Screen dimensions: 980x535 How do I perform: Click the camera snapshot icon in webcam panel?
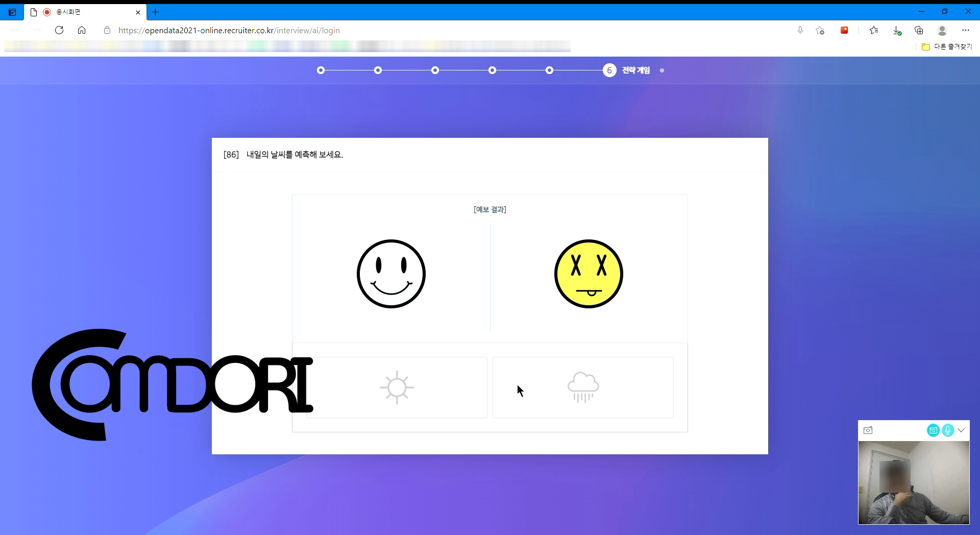click(868, 430)
